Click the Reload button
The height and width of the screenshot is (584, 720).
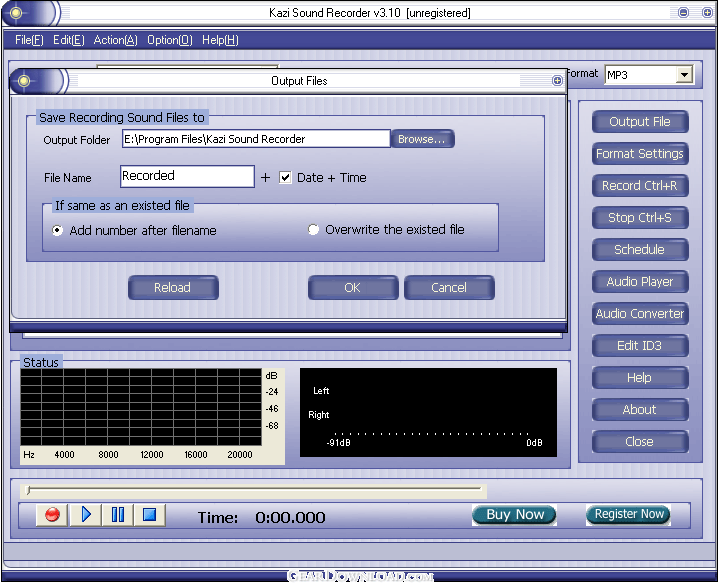point(173,288)
